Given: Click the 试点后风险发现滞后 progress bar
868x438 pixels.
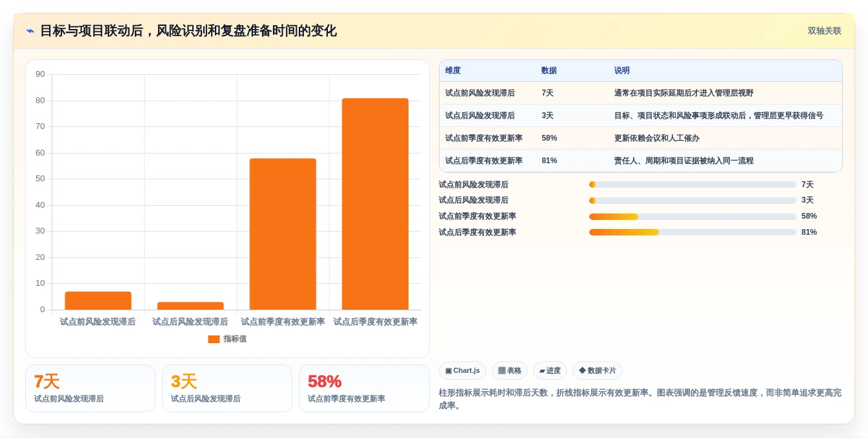Looking at the screenshot, I should [692, 201].
